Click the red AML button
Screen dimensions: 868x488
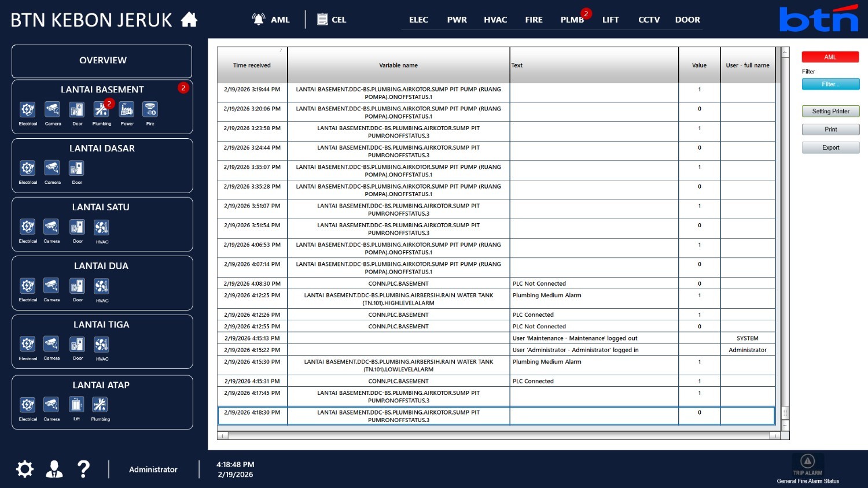pyautogui.click(x=830, y=57)
